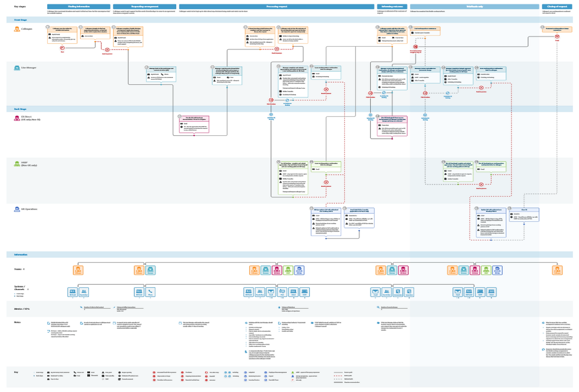
Task: Select the Finding information stage header
Action: pyautogui.click(x=79, y=7)
